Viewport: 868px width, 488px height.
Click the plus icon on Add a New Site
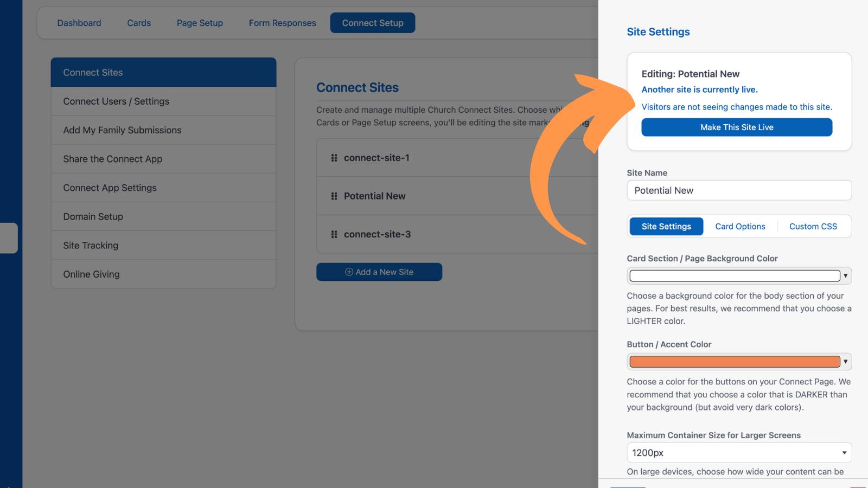pos(349,272)
